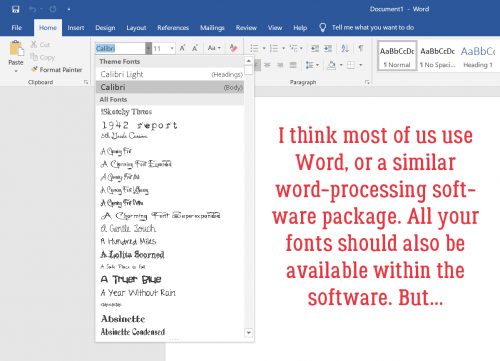Click Tell me what you want to do
Image resolution: width=500 pixels, height=361 pixels.
(373, 27)
